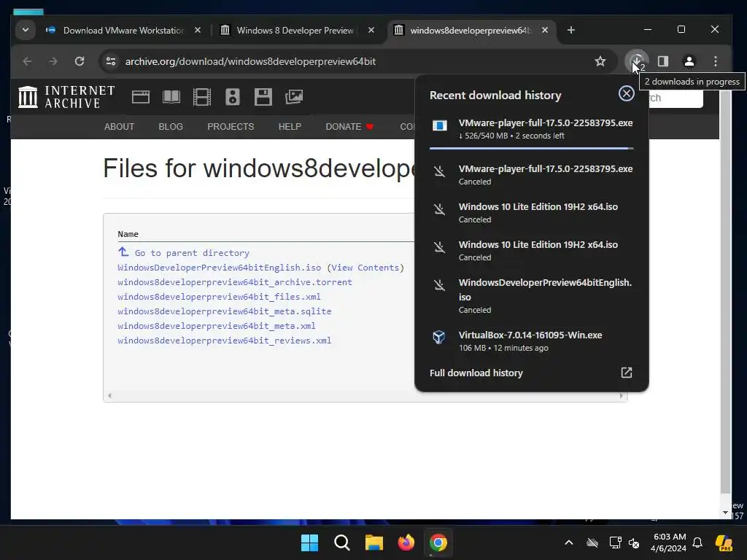
Task: Click Go to parent directory link
Action: [192, 253]
